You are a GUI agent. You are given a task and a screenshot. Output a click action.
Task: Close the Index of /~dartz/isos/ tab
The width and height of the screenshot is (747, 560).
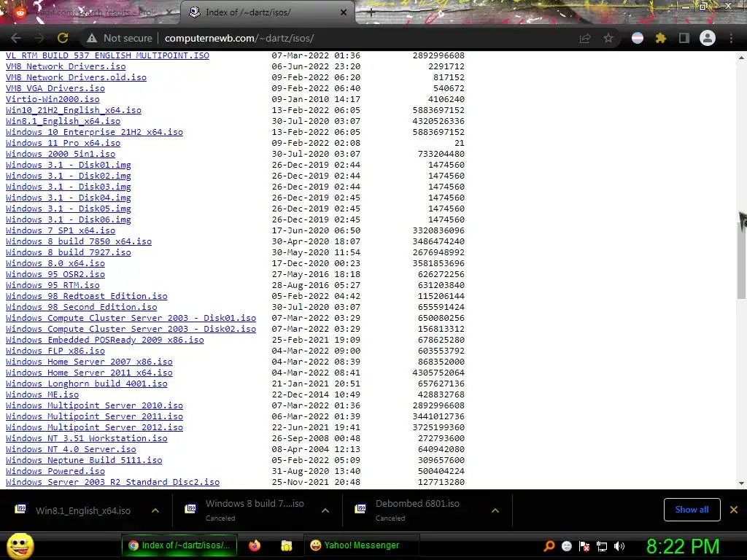(x=344, y=12)
